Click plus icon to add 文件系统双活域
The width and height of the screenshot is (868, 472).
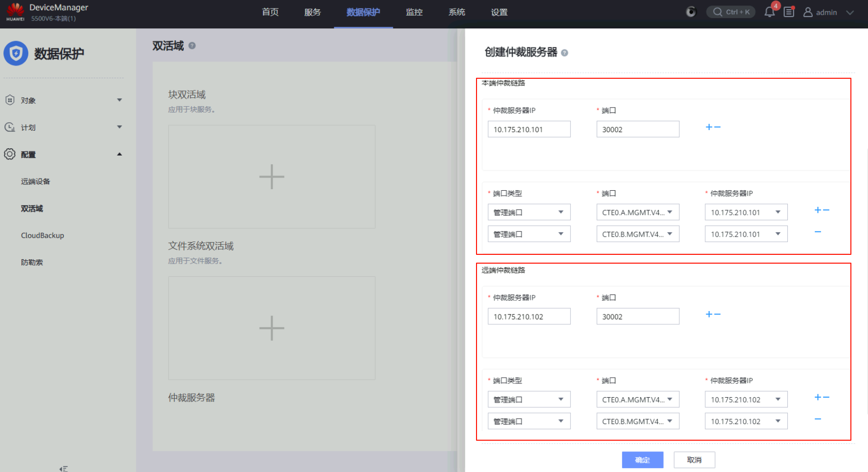pyautogui.click(x=272, y=328)
